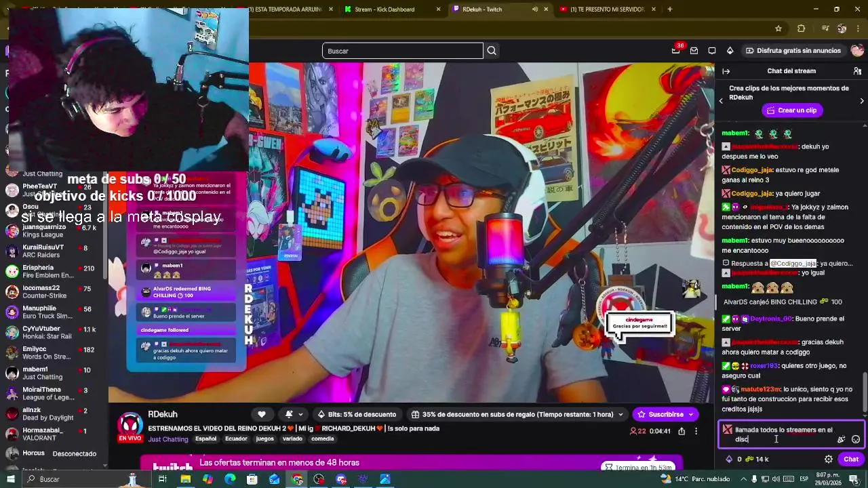This screenshot has height=488, width=868.
Task: Open a new browser tab
Action: click(670, 9)
